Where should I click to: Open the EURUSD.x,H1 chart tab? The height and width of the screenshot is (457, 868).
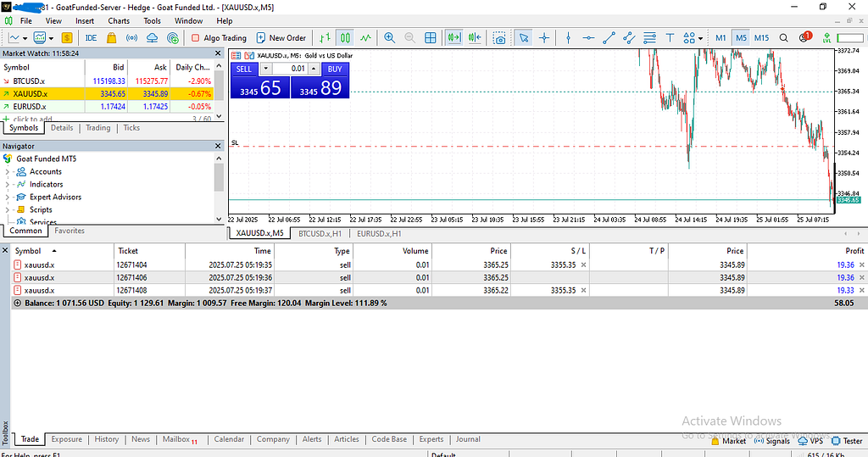coord(379,233)
